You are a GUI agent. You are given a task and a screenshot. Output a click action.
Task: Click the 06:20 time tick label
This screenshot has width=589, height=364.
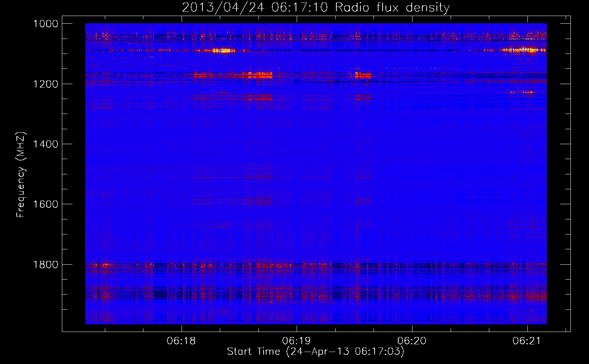point(412,341)
